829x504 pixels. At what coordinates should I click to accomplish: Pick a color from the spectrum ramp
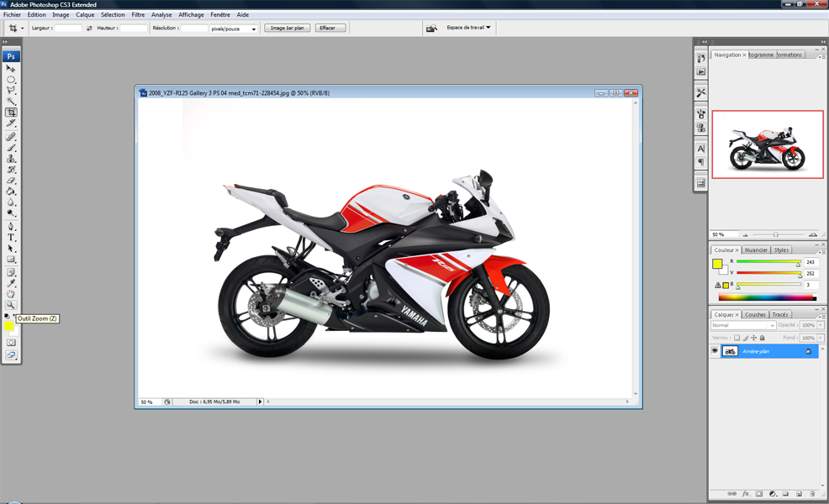tap(767, 298)
